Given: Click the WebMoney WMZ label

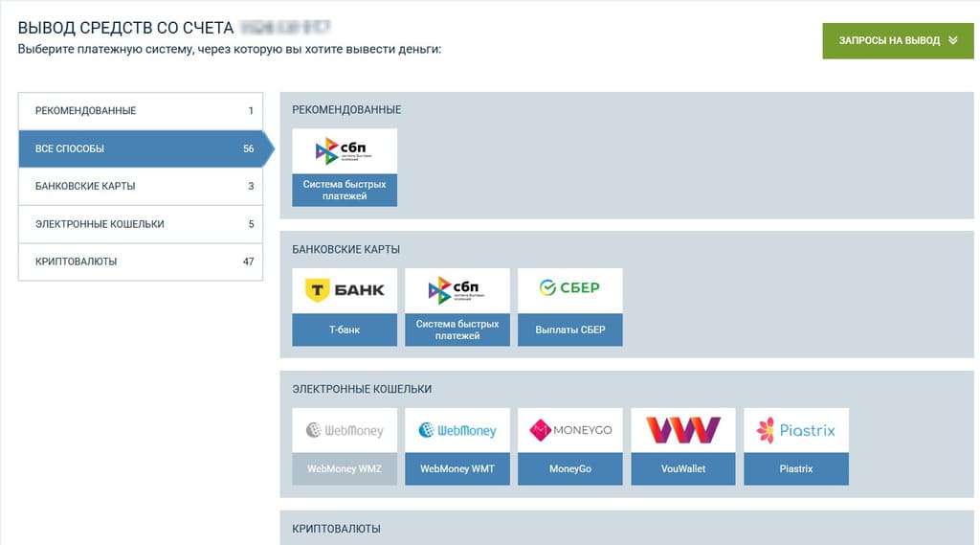Looking at the screenshot, I should pos(345,468).
